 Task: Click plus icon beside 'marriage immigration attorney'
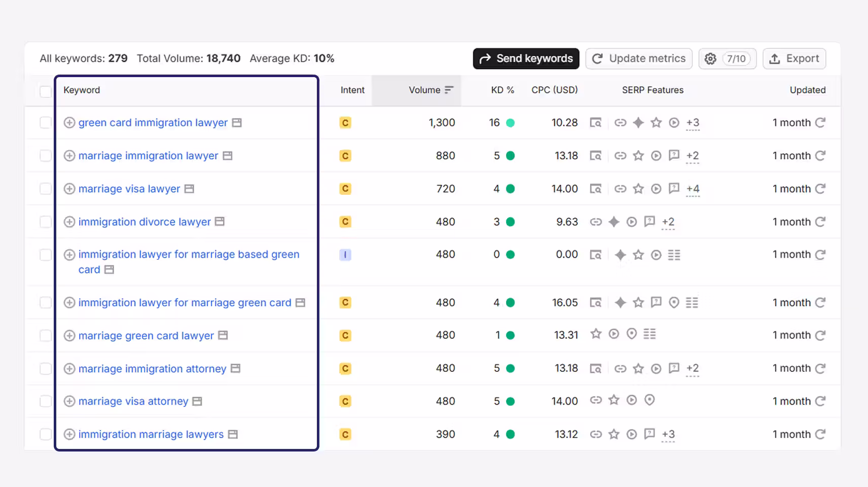[x=69, y=369]
